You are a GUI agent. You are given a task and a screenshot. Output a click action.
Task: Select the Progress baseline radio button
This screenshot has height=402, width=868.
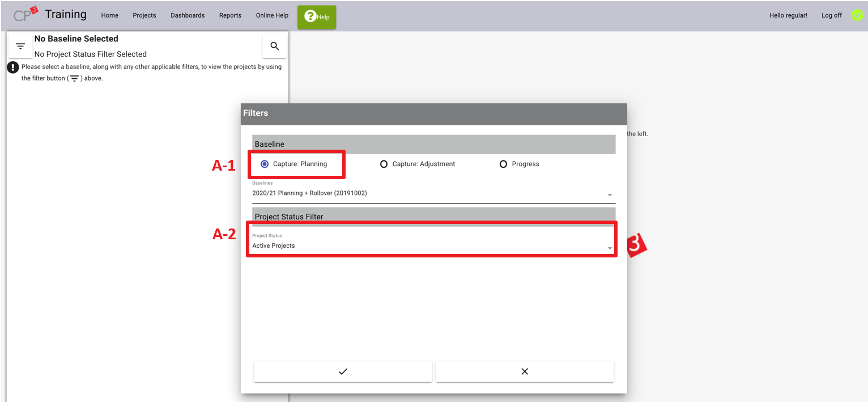point(503,164)
